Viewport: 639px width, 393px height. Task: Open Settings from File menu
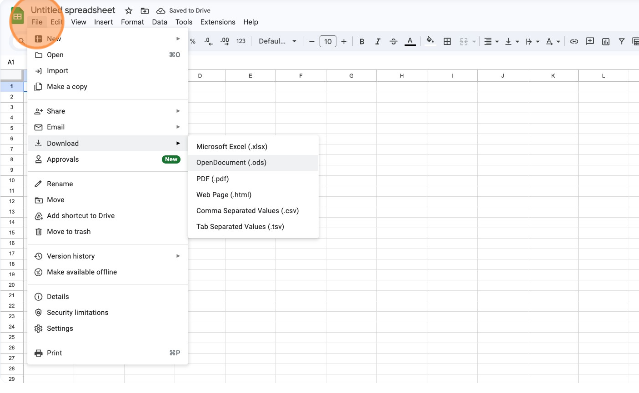tap(108, 328)
